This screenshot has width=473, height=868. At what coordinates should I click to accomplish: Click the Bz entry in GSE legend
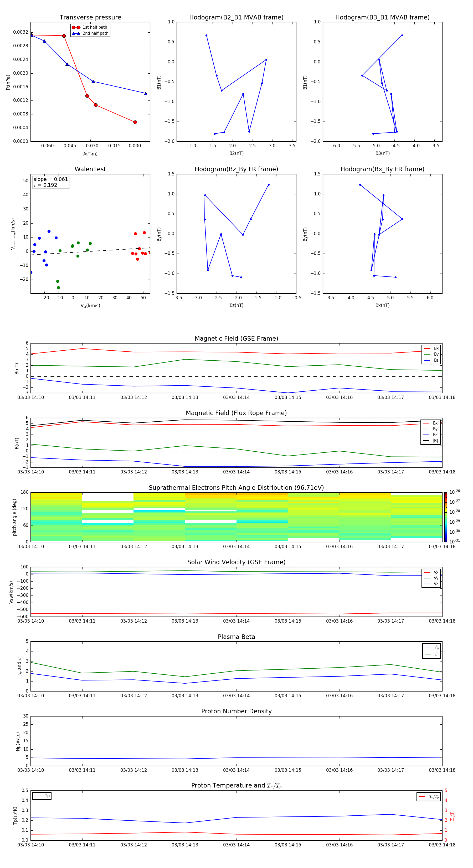[431, 360]
